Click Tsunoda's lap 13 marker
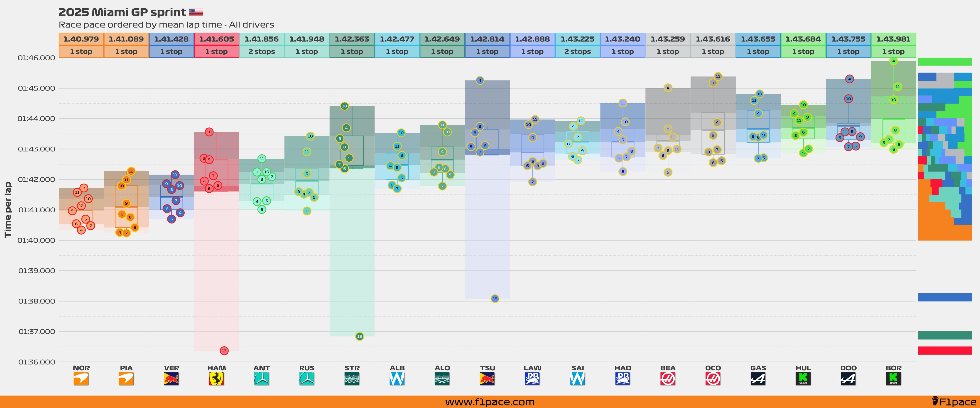980x408 pixels. 495,299
